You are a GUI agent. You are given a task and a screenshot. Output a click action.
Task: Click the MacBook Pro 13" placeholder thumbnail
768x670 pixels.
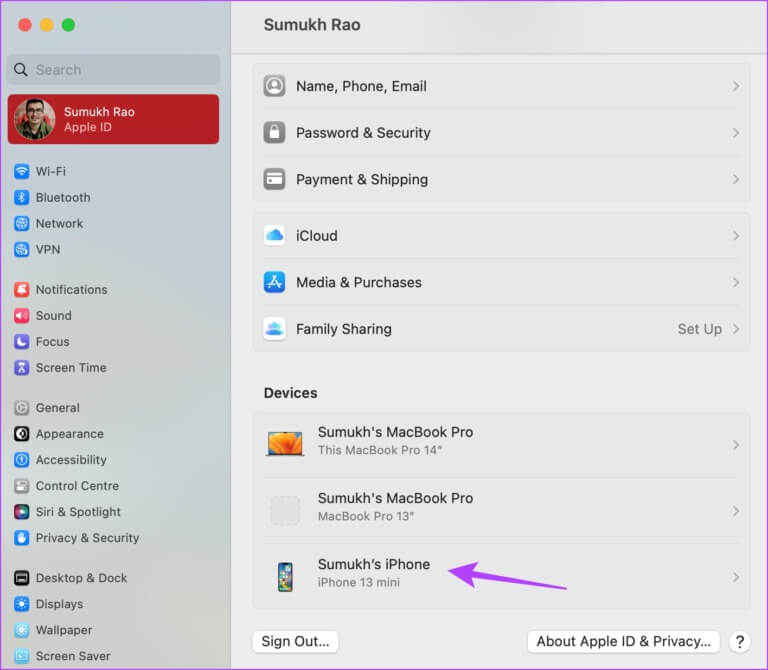pos(285,510)
